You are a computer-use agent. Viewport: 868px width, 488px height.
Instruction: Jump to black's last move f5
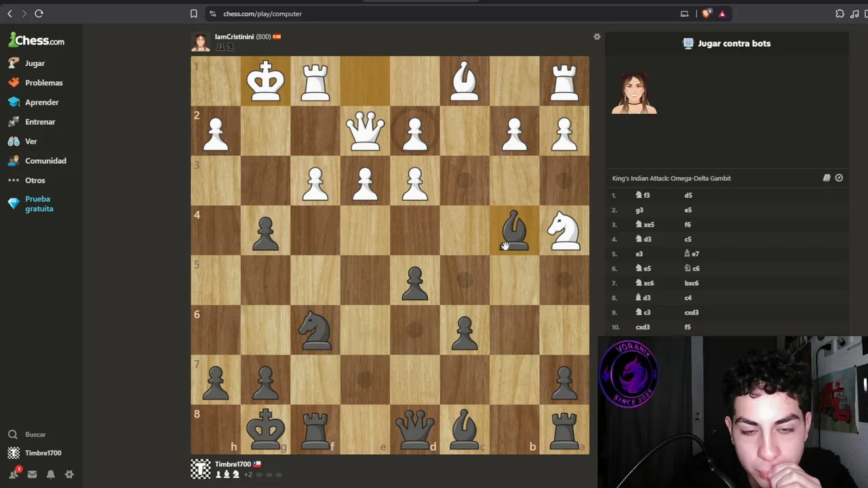click(x=688, y=327)
